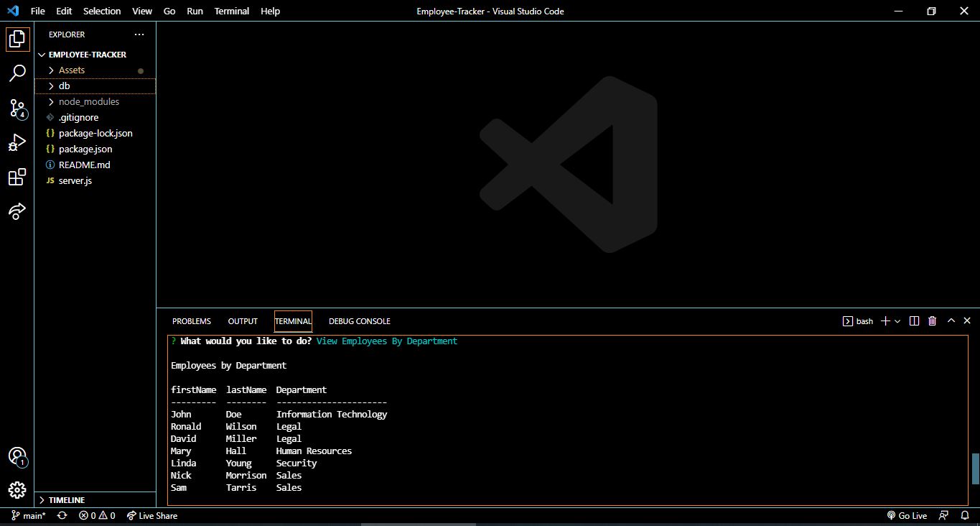Open the Manage gear menu
The width and height of the screenshot is (980, 526).
point(17,490)
